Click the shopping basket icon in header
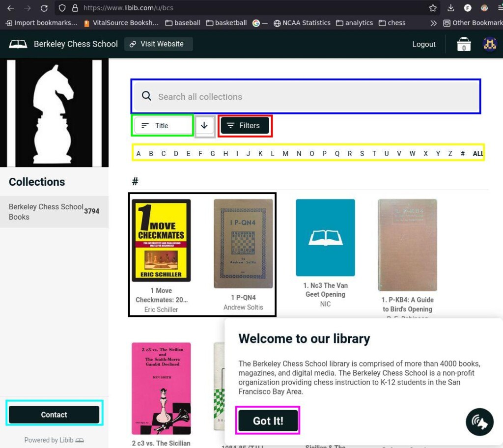 tap(464, 44)
